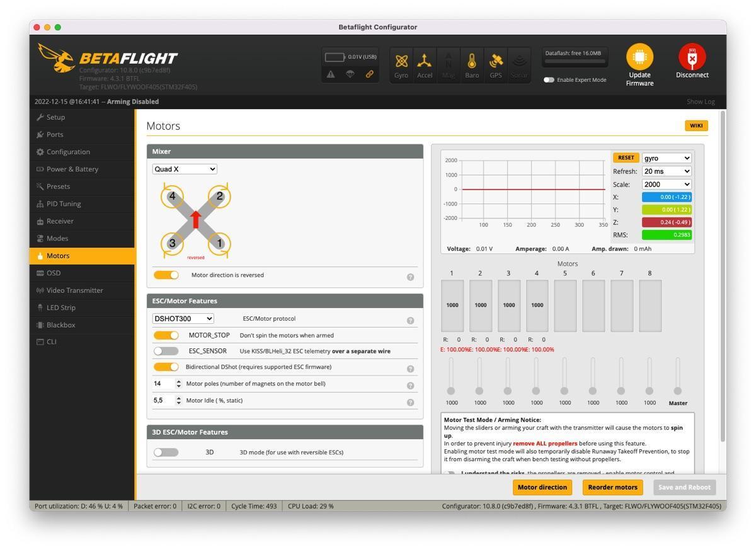Open the Scale 2000 dropdown

(667, 185)
